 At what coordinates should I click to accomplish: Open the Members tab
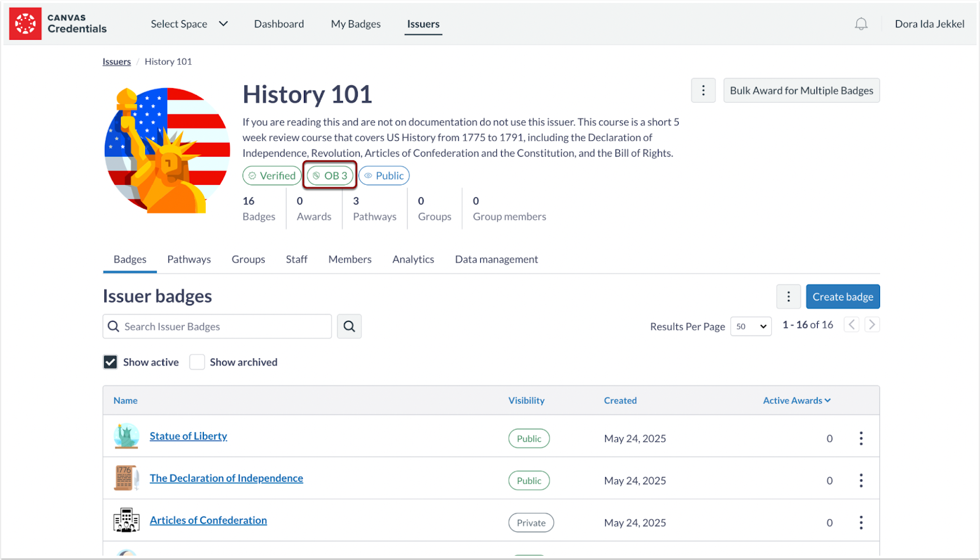[x=350, y=259]
